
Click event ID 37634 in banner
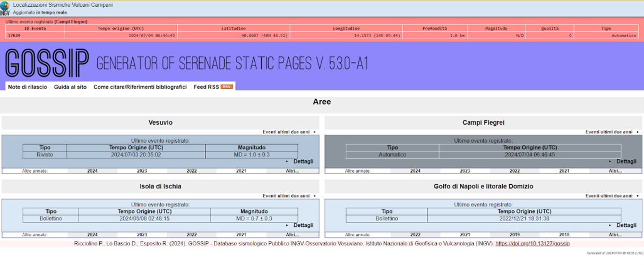coord(14,36)
